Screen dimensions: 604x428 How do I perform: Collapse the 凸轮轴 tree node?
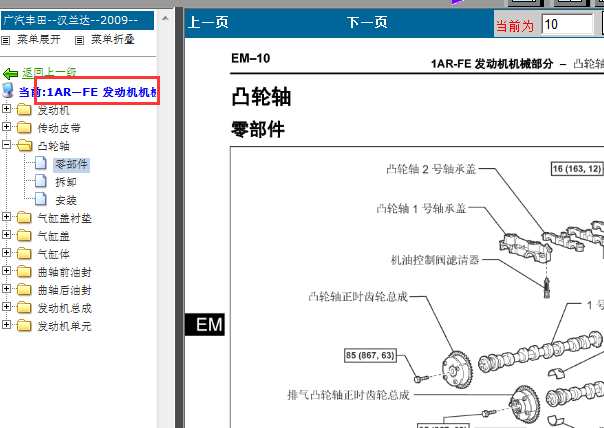pos(6,144)
